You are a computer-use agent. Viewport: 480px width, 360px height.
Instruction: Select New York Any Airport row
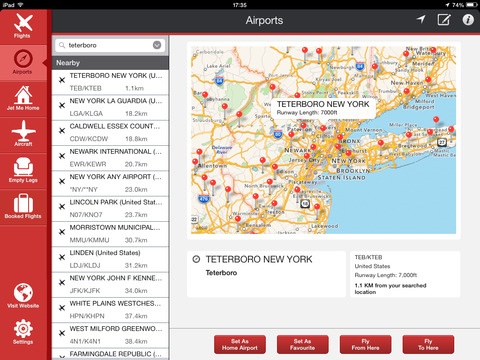pyautogui.click(x=110, y=183)
